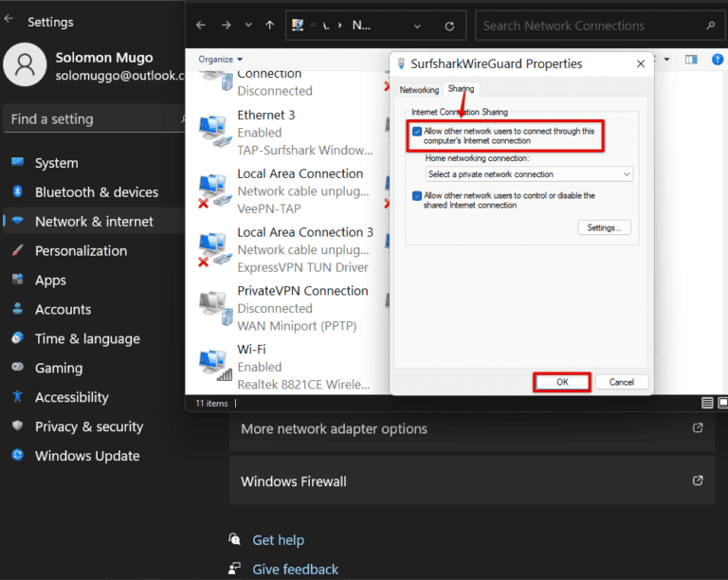728x580 pixels.
Task: Click the PrivateVPN Connection adapter icon
Action: 212,306
